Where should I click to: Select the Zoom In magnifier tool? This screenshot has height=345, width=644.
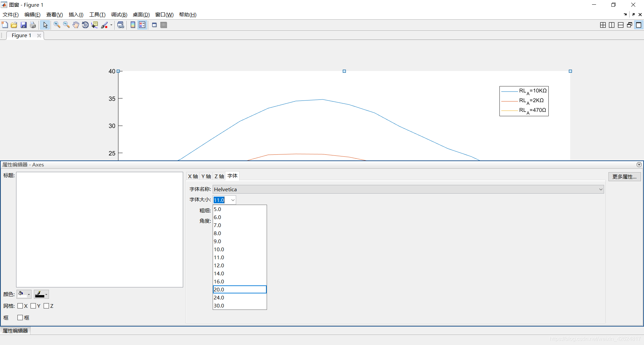[x=57, y=25]
